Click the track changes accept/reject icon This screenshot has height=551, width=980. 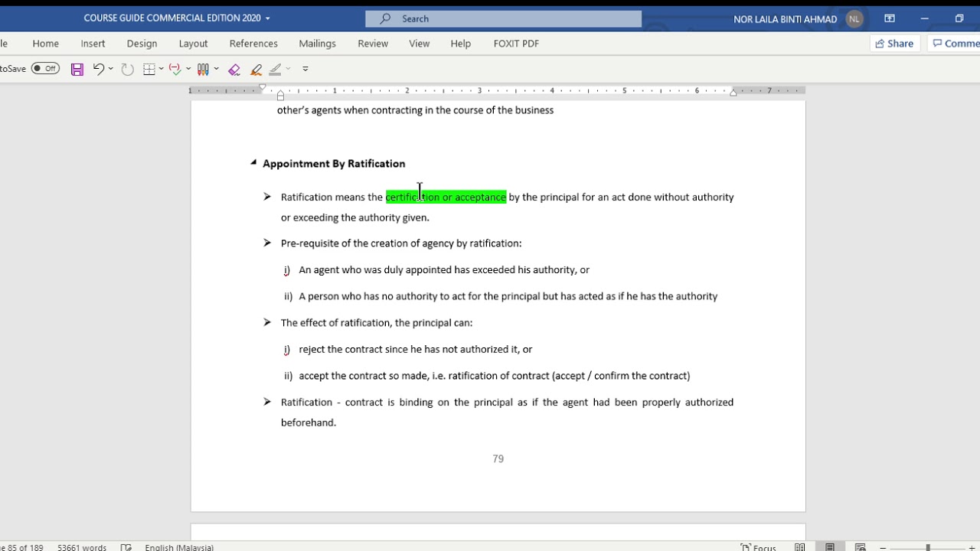(175, 69)
